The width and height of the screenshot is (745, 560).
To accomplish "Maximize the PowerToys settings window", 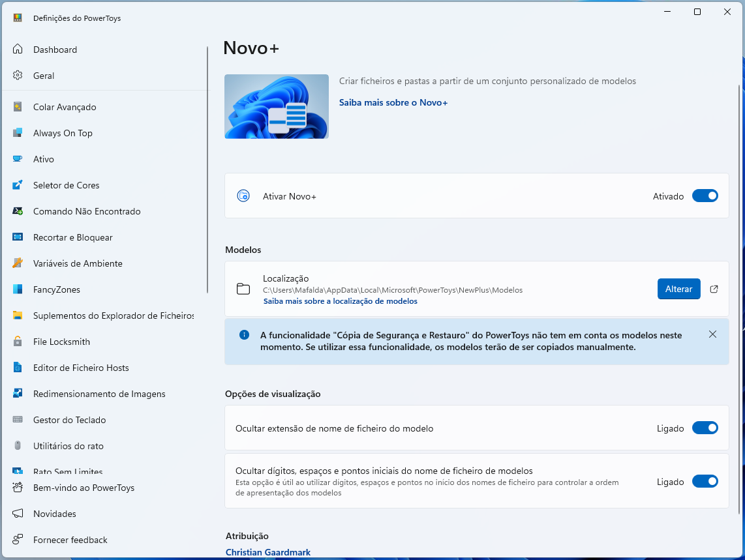I will point(697,12).
